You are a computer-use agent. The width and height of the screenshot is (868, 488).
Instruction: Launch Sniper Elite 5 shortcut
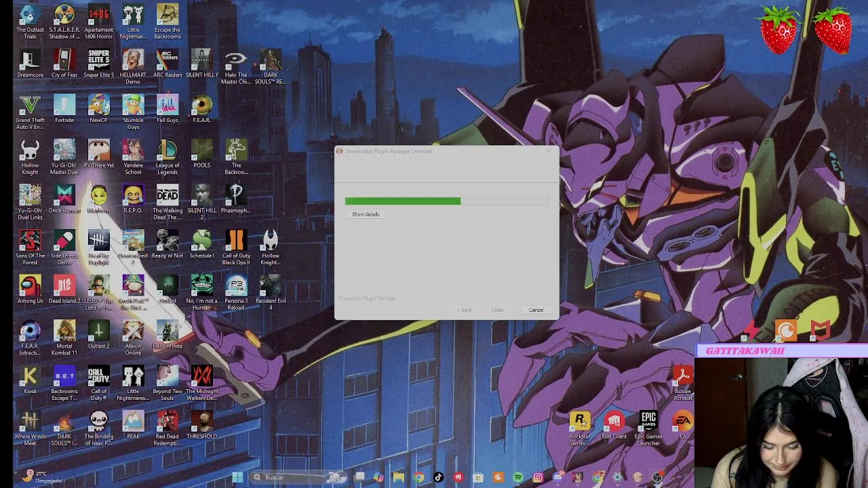click(x=98, y=64)
